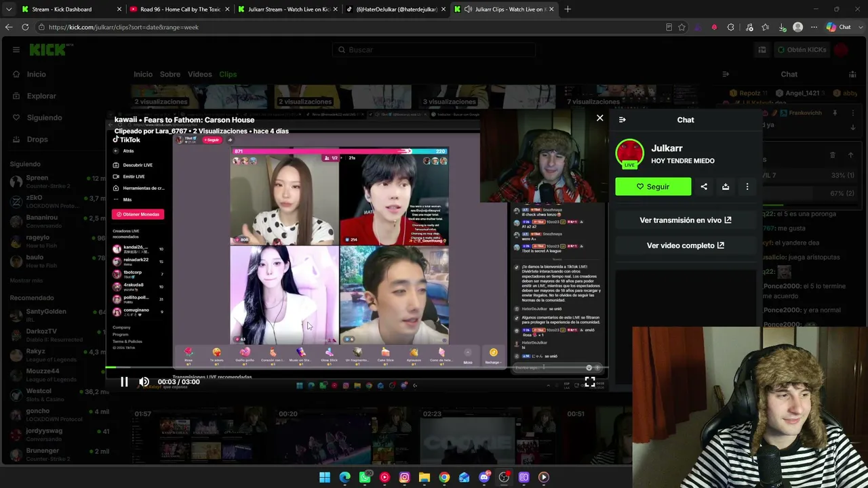Click the Obtén KICKs button

tap(802, 49)
